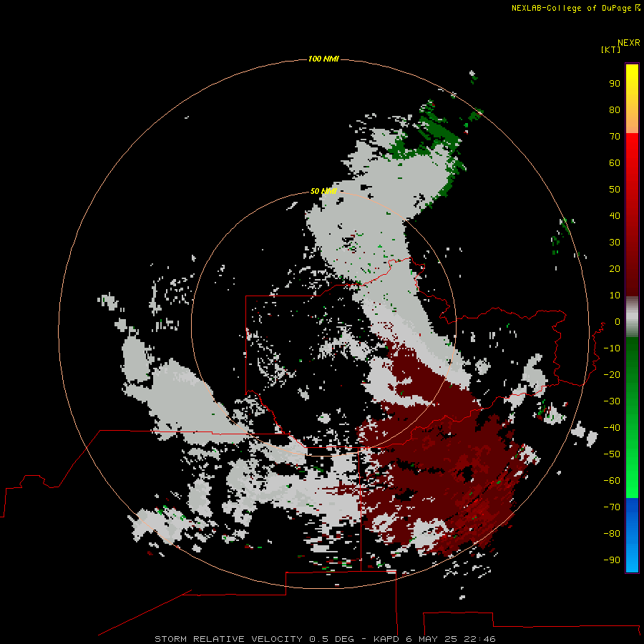The image size is (644, 644).
Task: Click the KAPD radar site identifier
Action: point(386,639)
